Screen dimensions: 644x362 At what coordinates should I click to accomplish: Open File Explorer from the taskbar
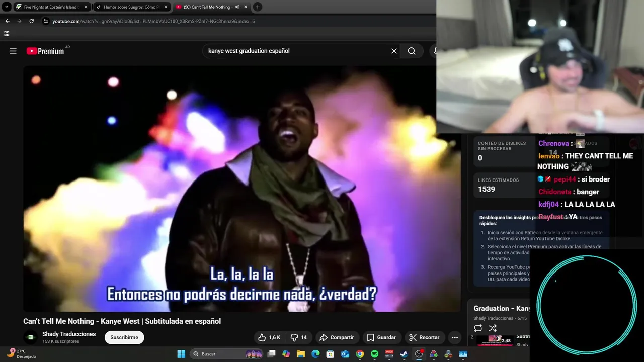click(x=301, y=354)
